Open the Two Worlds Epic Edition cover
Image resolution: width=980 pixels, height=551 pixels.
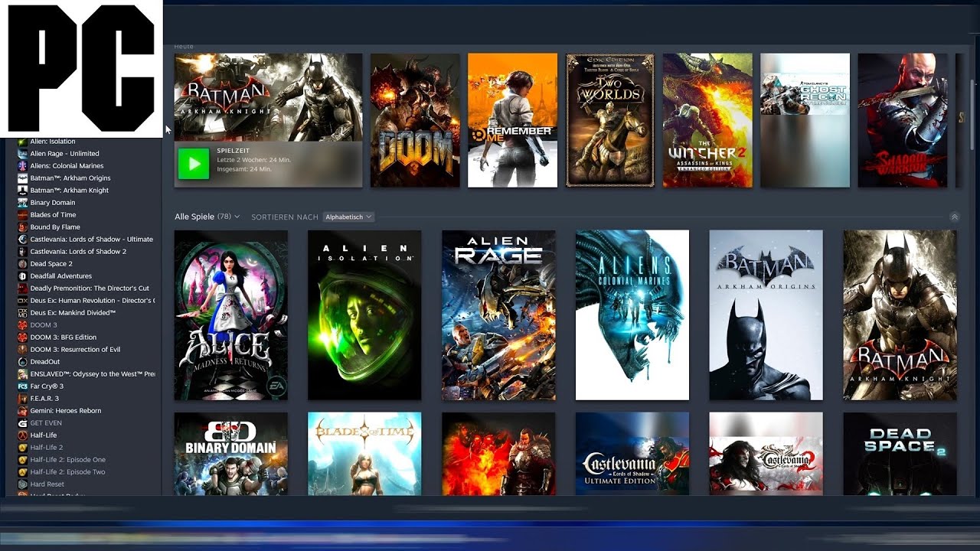click(610, 120)
